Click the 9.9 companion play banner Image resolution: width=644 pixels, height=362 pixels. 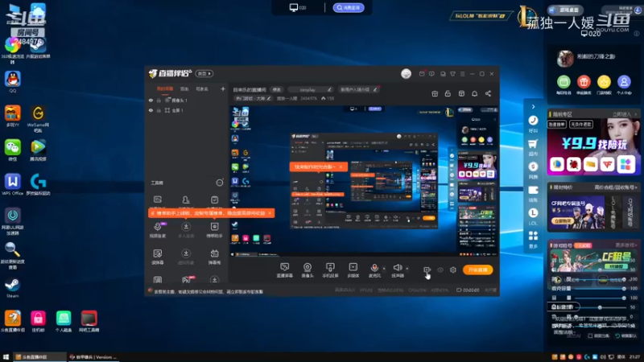point(593,146)
